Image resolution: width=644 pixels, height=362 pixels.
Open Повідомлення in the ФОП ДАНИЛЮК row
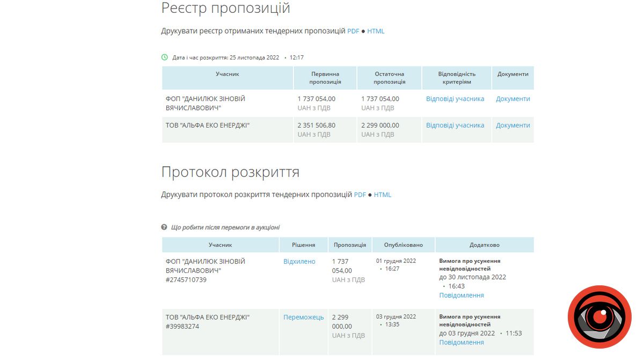[x=461, y=295]
